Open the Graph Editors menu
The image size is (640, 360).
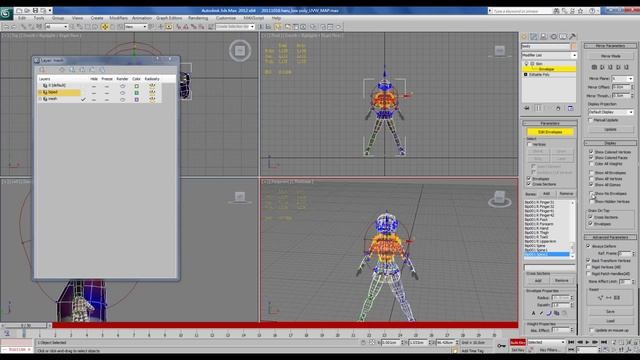[169, 18]
